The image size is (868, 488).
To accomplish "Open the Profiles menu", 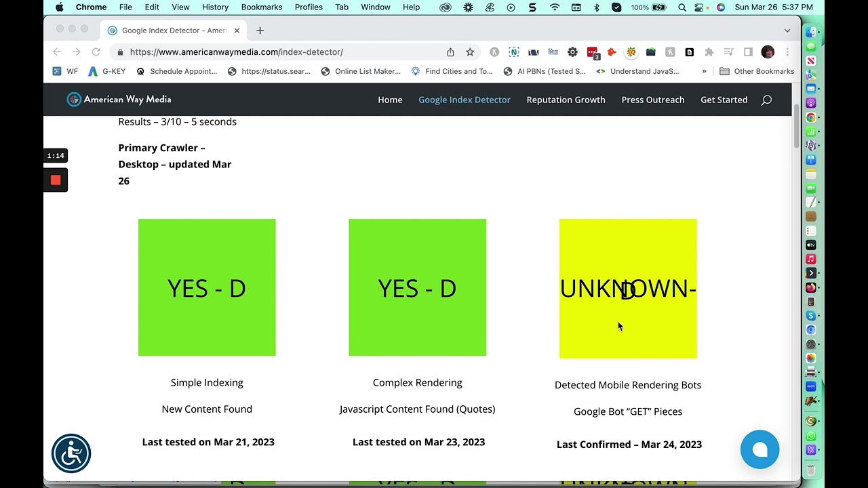I will [x=309, y=7].
